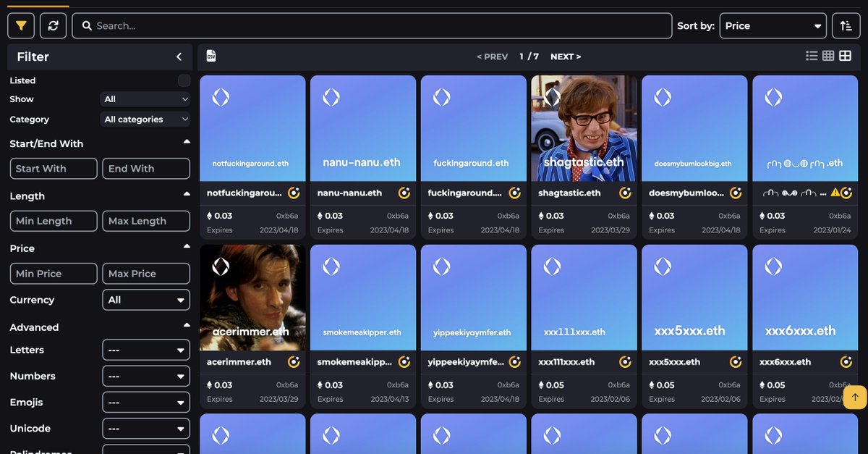This screenshot has width=868, height=454.
Task: Click owner 0xb6a on acerimmer.eth card
Action: click(287, 385)
